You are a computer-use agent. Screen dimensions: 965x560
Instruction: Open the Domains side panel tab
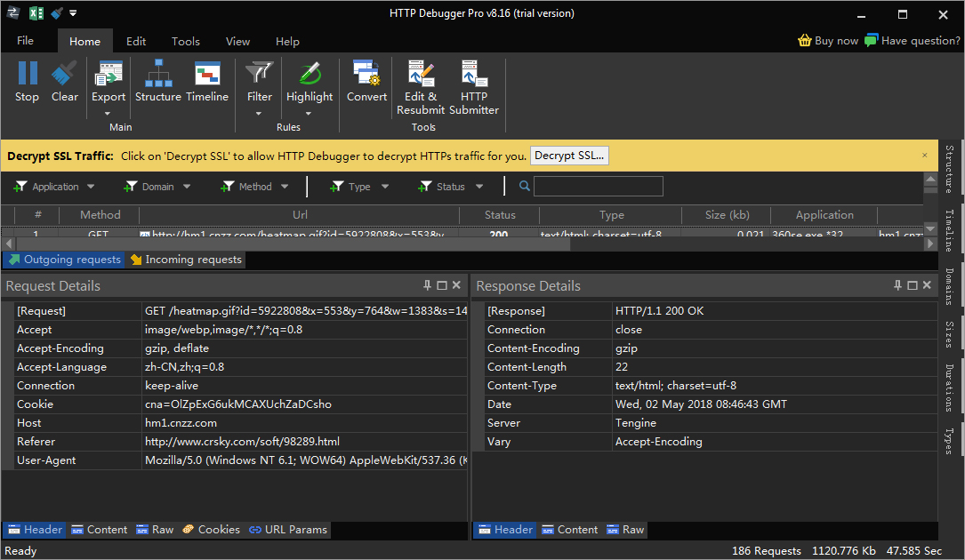point(950,286)
